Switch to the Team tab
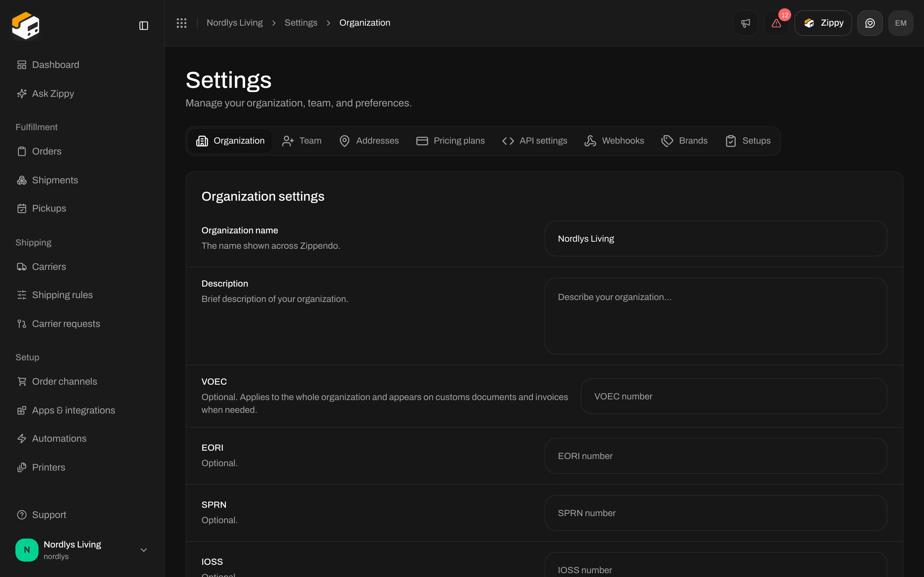 [302, 141]
